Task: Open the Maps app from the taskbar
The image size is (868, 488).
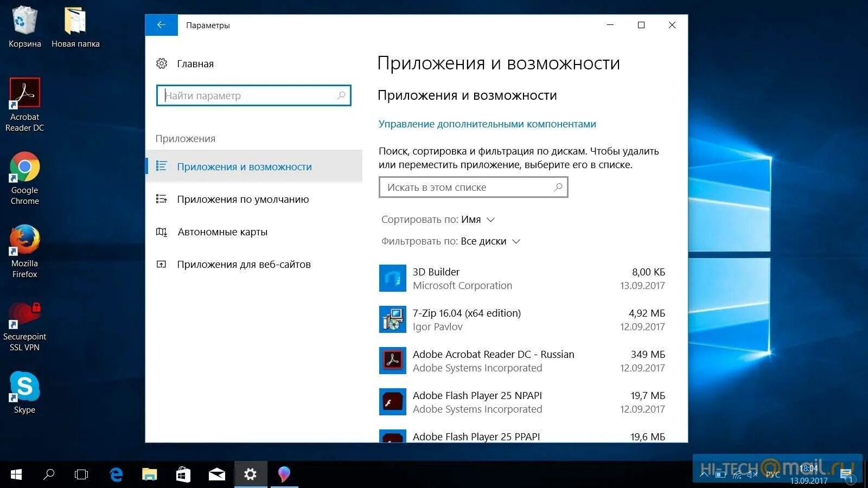Action: (x=284, y=474)
